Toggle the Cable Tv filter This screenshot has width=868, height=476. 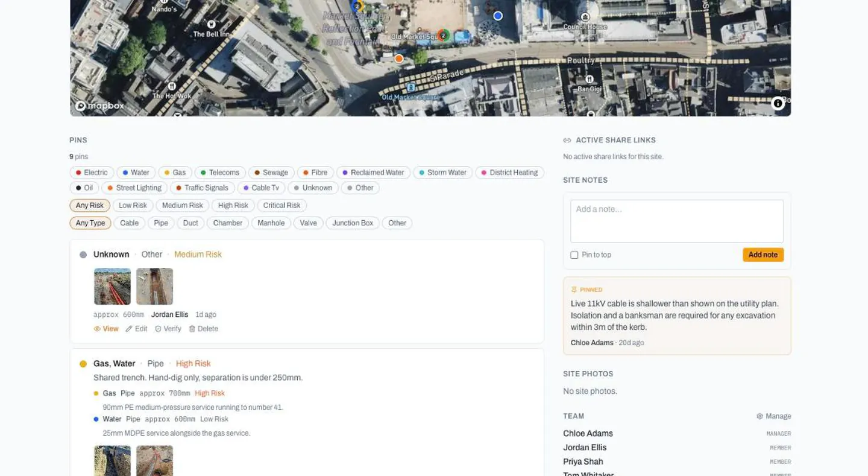(261, 188)
